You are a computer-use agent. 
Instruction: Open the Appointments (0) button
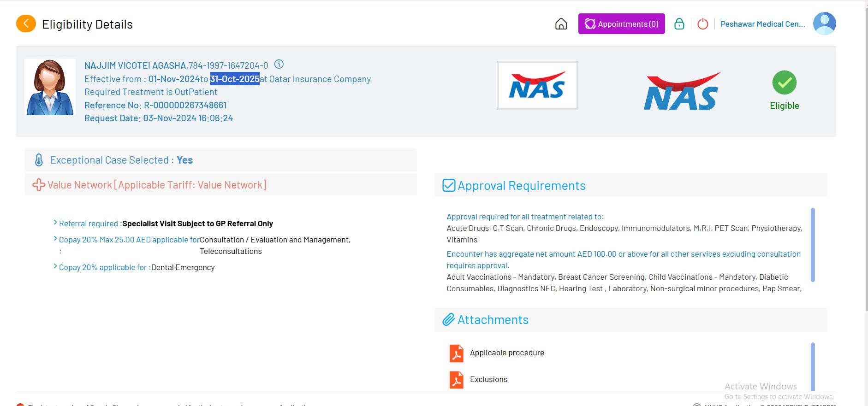(621, 24)
